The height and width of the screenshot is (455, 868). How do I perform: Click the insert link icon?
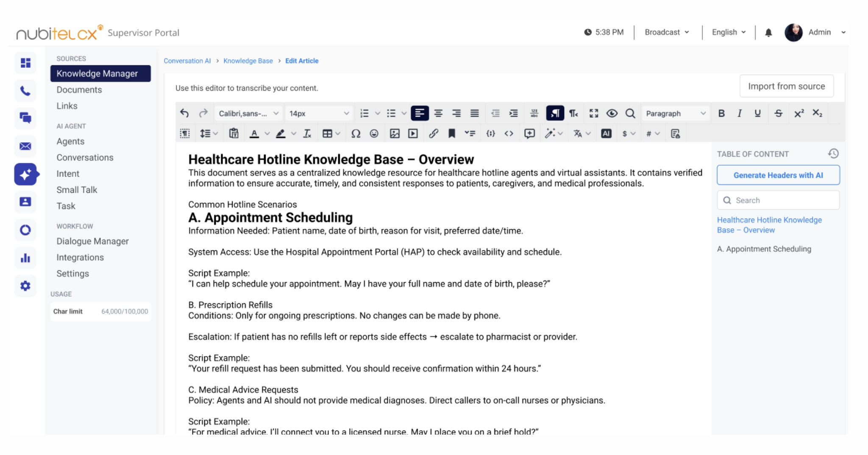[433, 134]
